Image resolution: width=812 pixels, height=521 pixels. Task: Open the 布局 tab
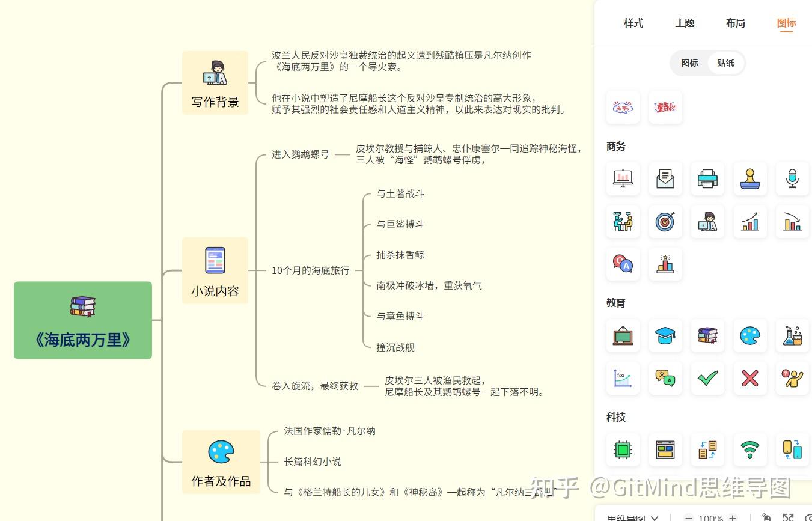[x=735, y=23]
